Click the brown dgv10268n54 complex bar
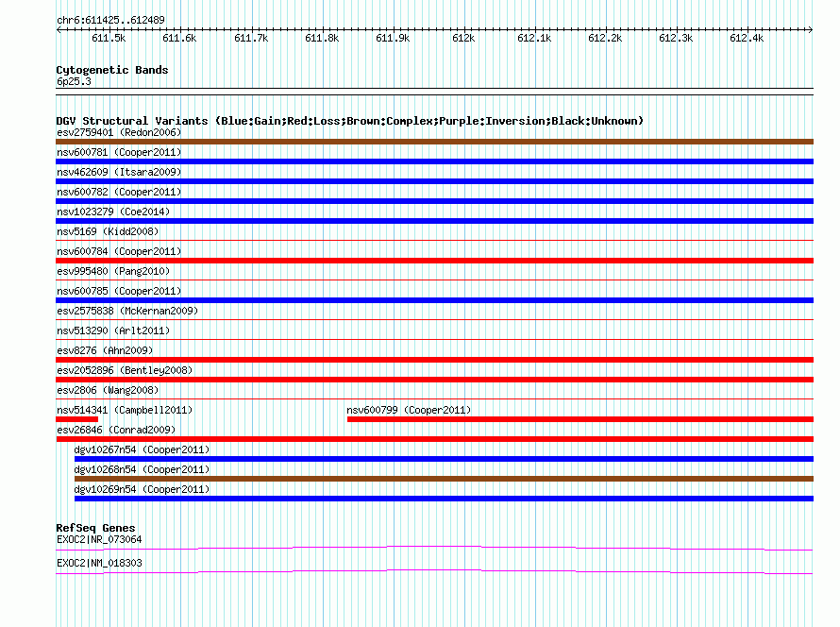 pyautogui.click(x=444, y=479)
